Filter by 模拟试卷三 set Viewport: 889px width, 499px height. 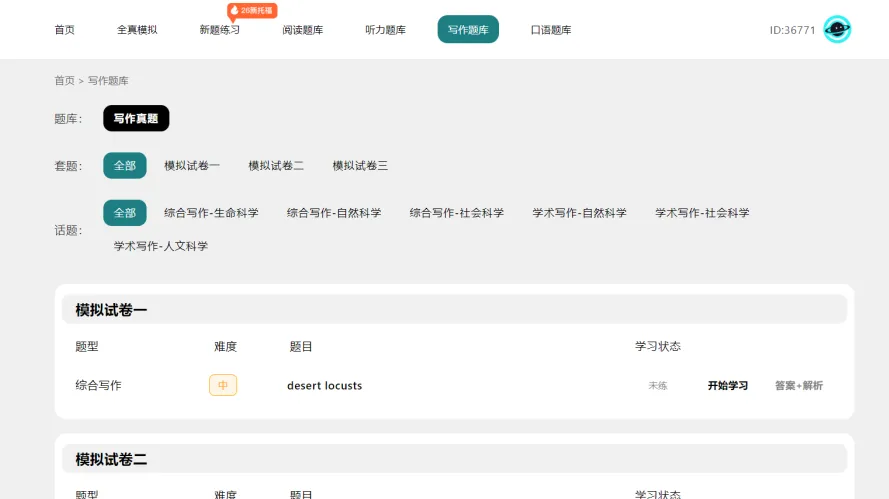click(x=360, y=166)
